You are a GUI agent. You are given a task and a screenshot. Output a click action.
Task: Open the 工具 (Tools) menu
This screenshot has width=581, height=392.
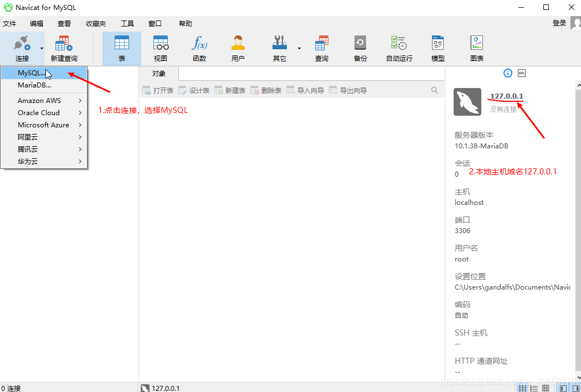[127, 24]
